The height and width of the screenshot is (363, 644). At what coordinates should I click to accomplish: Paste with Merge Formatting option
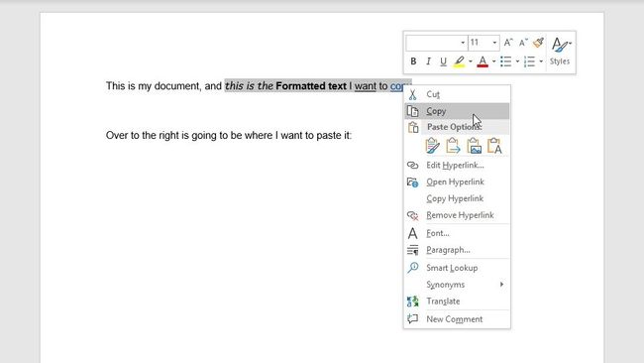click(x=453, y=146)
